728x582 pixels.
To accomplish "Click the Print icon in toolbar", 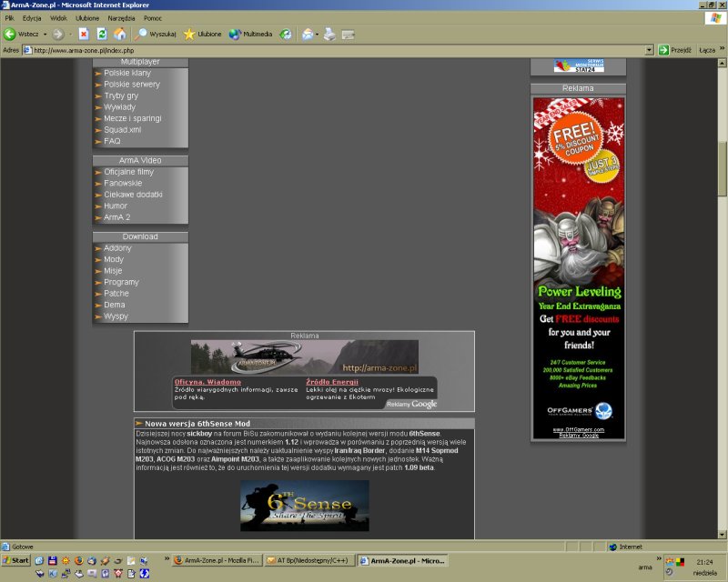I will (329, 34).
